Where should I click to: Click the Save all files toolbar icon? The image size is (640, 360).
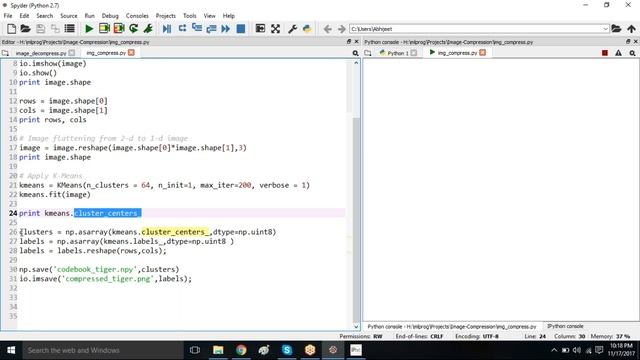tap(55, 29)
